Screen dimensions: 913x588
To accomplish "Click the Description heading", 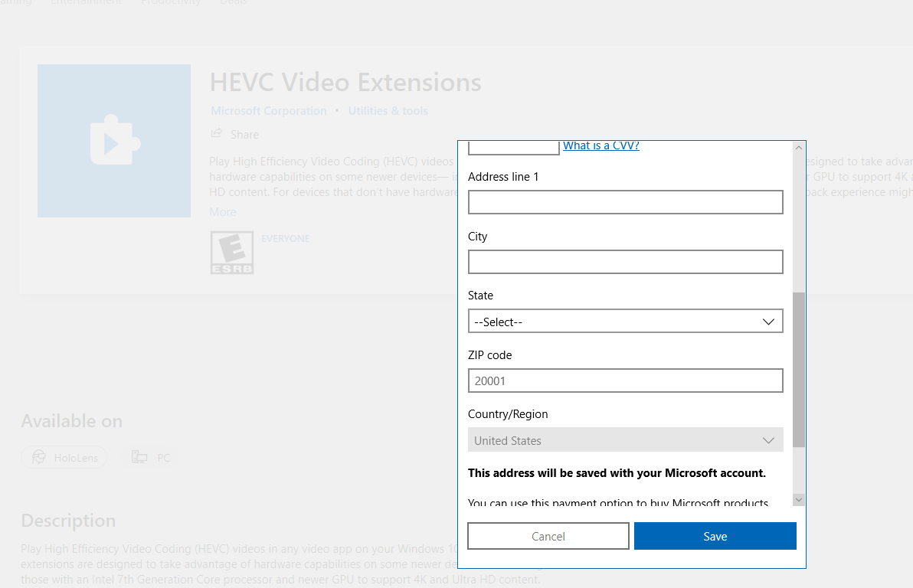I will (x=68, y=521).
